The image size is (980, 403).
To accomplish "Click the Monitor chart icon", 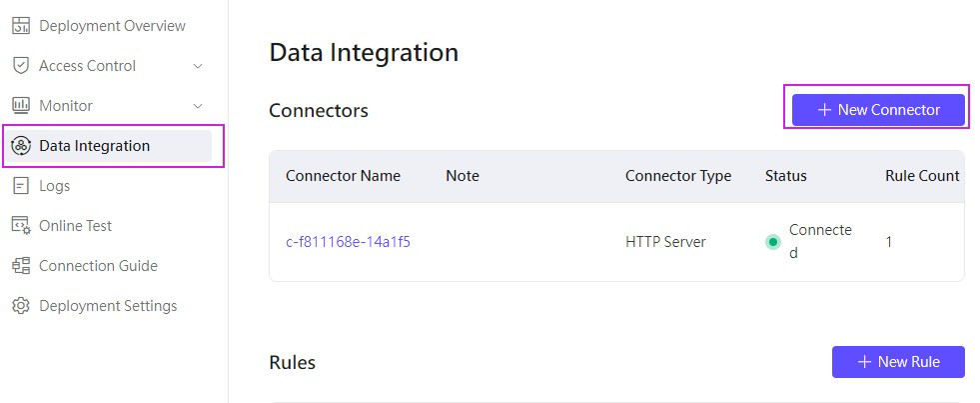I will [x=21, y=106].
